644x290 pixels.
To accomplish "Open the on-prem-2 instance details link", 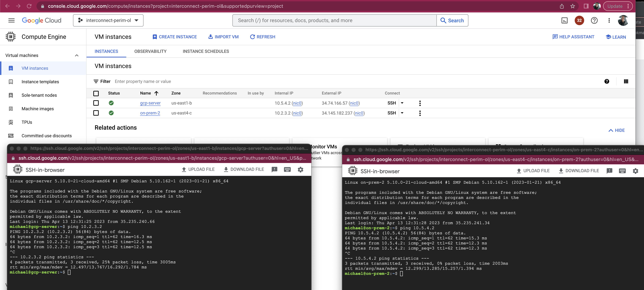I will [x=150, y=113].
